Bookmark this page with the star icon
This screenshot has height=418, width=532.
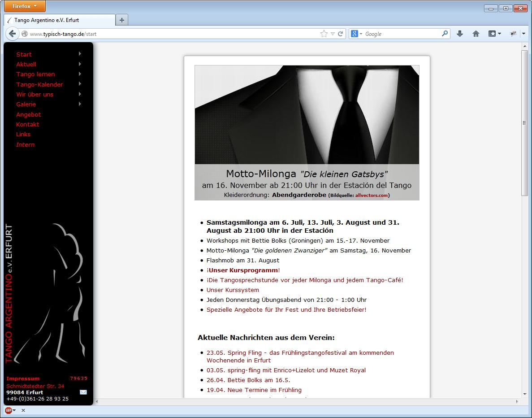click(x=324, y=34)
